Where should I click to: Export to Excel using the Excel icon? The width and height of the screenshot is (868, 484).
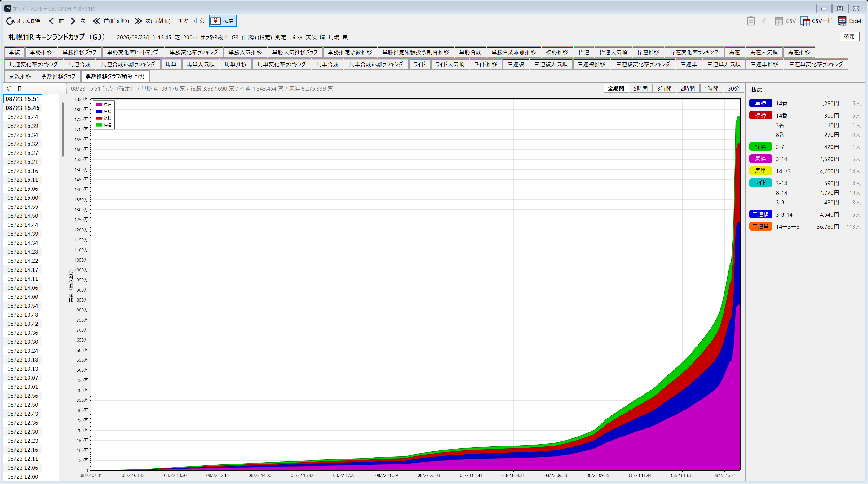(842, 21)
